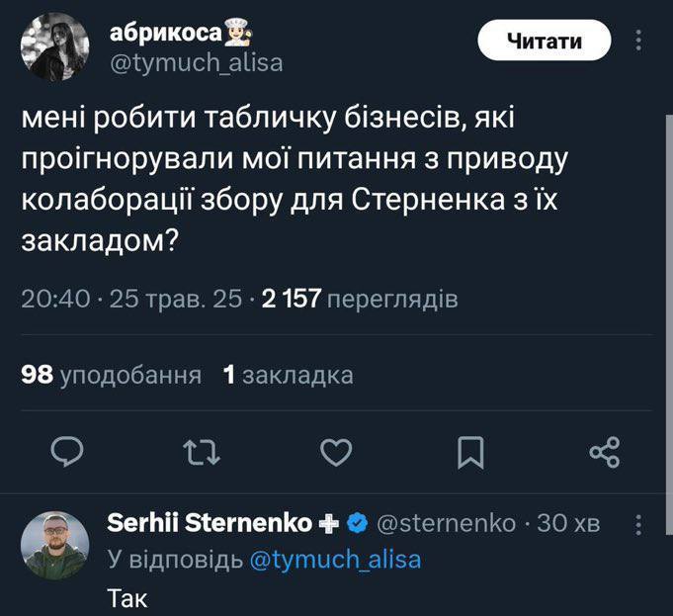Repost the tweet using retweet icon

tap(202, 452)
